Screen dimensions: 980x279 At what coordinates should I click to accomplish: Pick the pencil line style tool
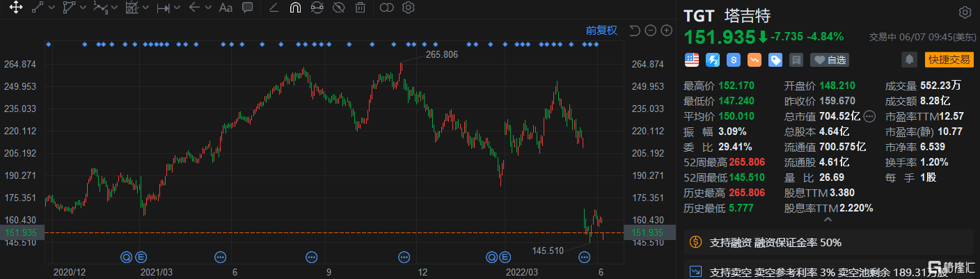click(x=274, y=8)
